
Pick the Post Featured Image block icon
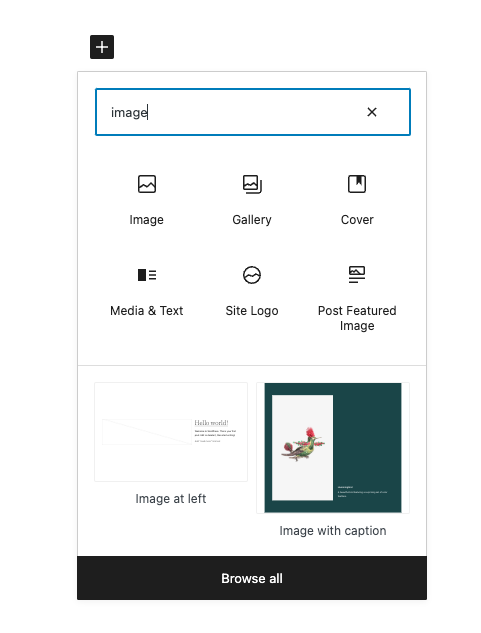pos(357,275)
